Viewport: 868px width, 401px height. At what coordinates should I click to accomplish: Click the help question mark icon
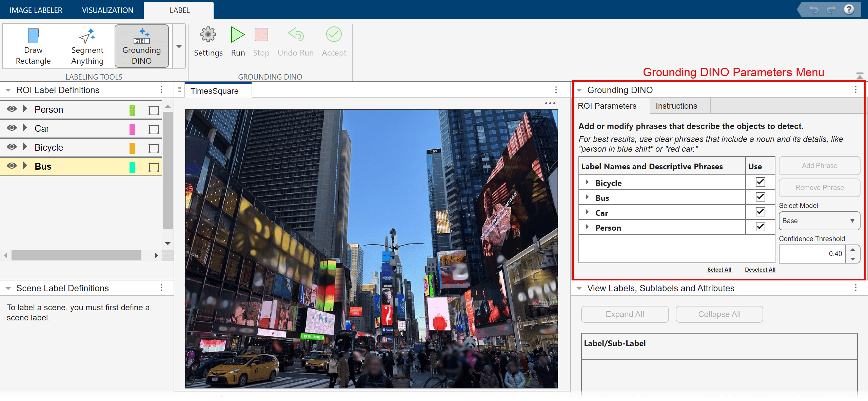point(849,9)
